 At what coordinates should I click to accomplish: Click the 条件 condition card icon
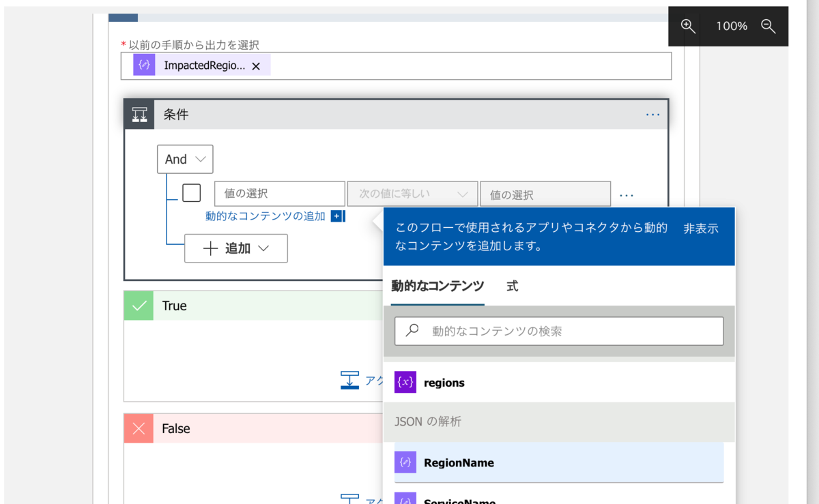pos(139,115)
